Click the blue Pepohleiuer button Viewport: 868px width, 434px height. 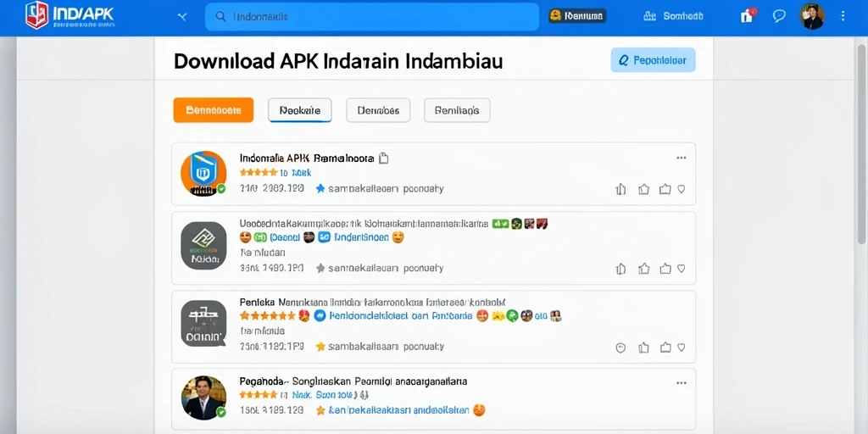tap(653, 60)
